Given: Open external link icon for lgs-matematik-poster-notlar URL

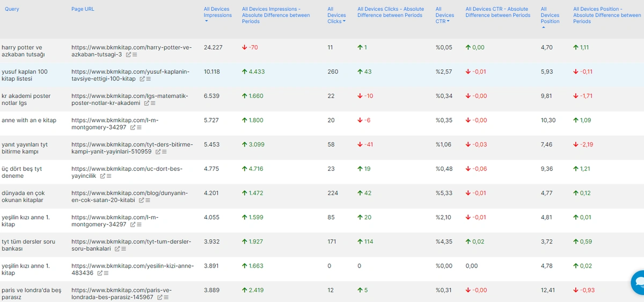Looking at the screenshot, I should (147, 103).
